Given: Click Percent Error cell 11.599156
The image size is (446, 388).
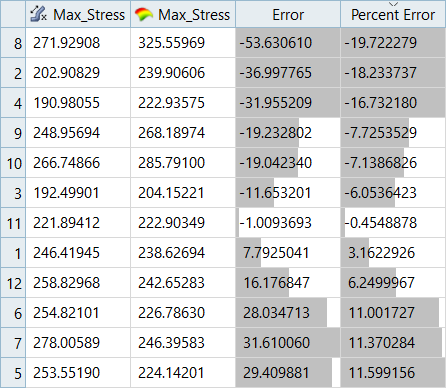Looking at the screenshot, I should (393, 373).
